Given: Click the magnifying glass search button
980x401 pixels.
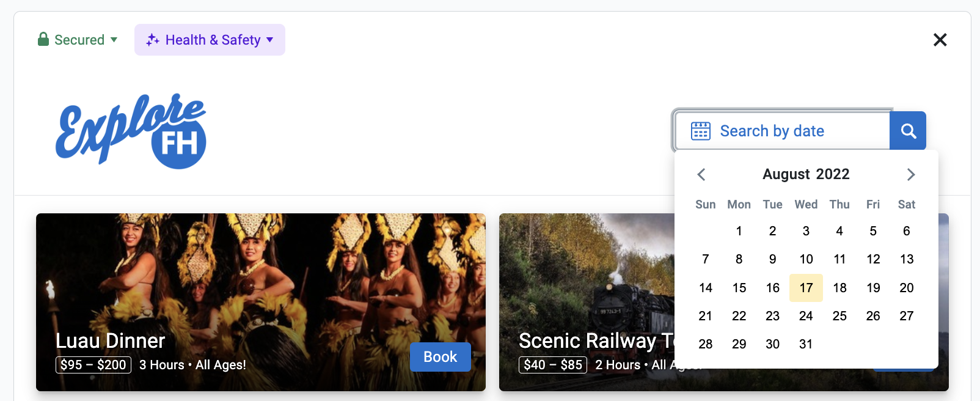Looking at the screenshot, I should (908, 131).
